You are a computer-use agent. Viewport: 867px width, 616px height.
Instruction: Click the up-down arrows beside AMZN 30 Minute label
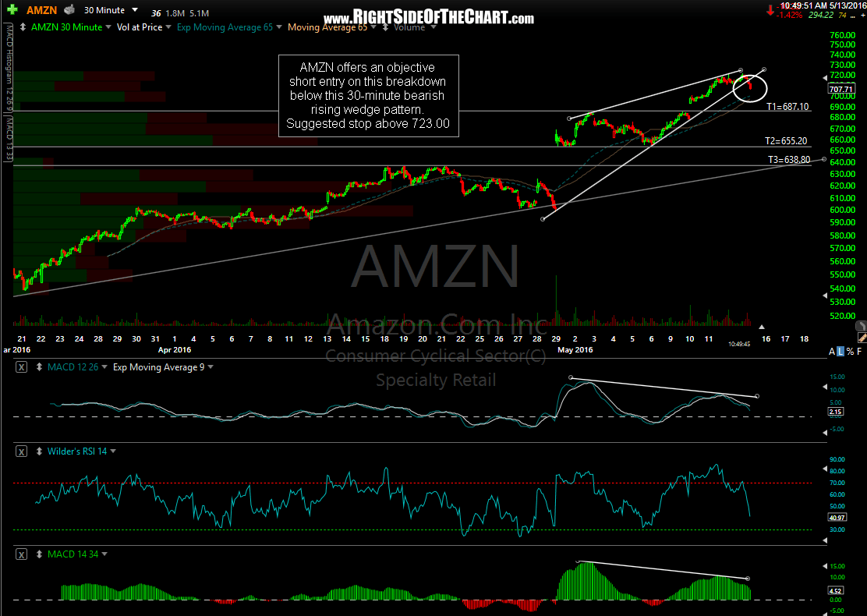pyautogui.click(x=23, y=27)
